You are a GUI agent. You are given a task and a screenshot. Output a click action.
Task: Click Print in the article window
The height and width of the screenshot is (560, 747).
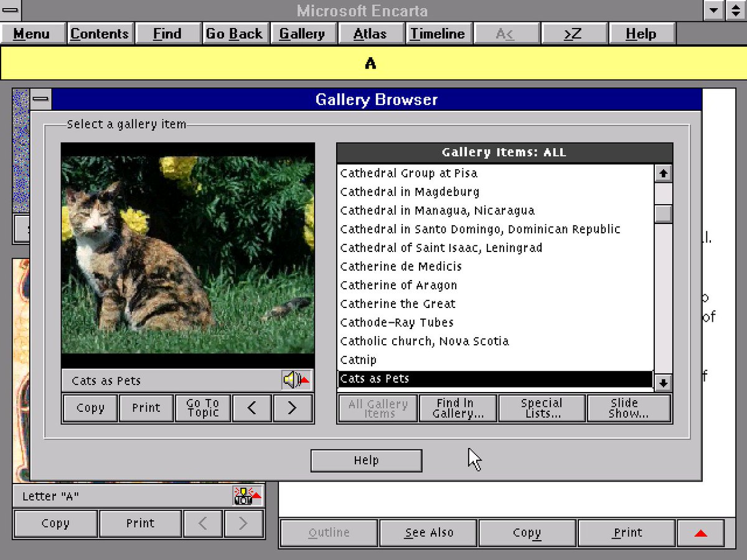click(x=627, y=533)
